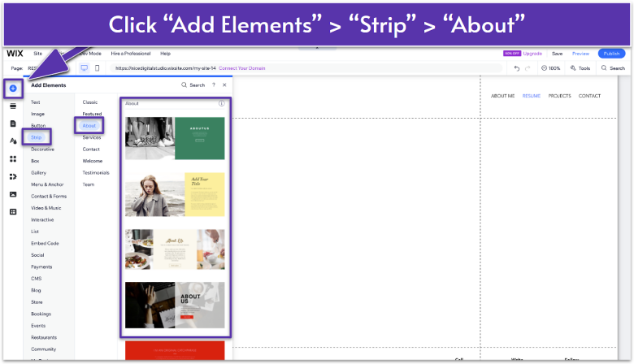Select the Testimonials strip subcategory

(x=95, y=172)
